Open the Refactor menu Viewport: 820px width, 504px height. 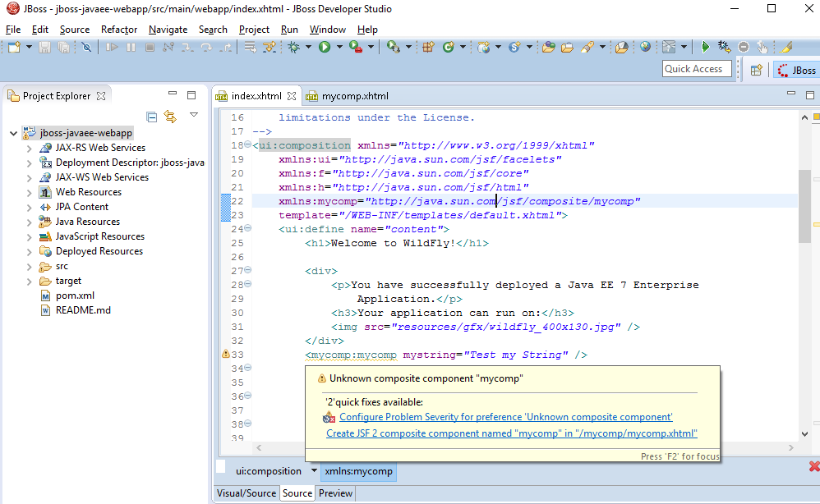click(119, 30)
